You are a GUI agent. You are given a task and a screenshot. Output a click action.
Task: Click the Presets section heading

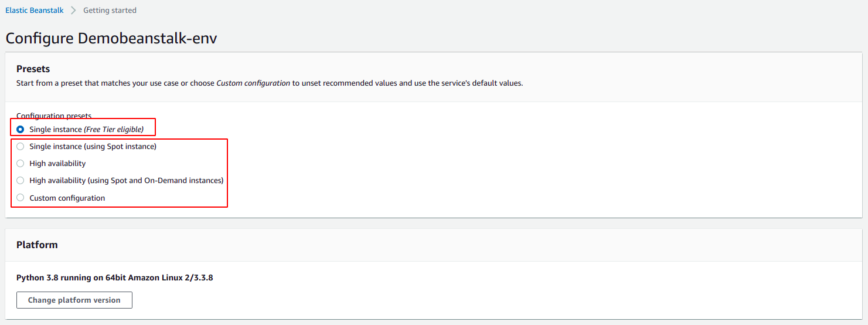click(x=33, y=69)
